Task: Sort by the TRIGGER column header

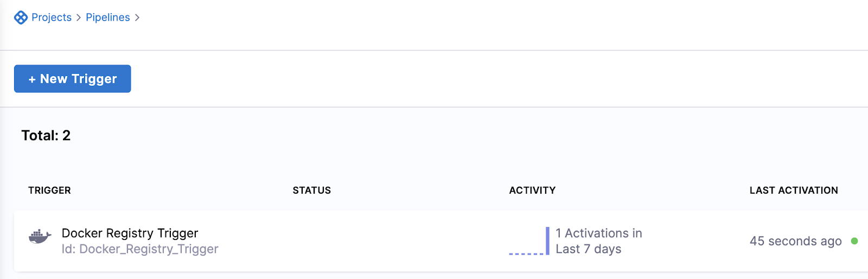Action: (49, 191)
